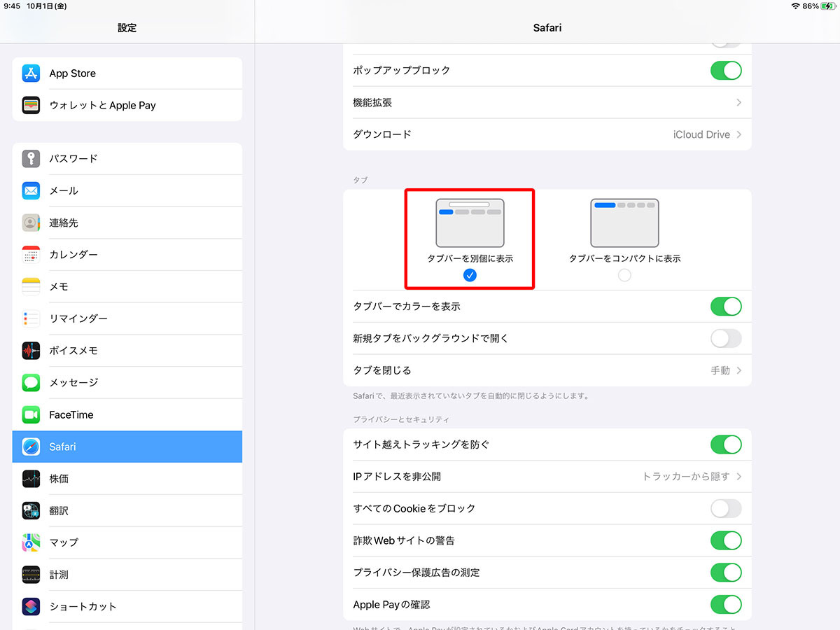Select the compact tab bar thumbnail
The width and height of the screenshot is (840, 630).
(624, 223)
